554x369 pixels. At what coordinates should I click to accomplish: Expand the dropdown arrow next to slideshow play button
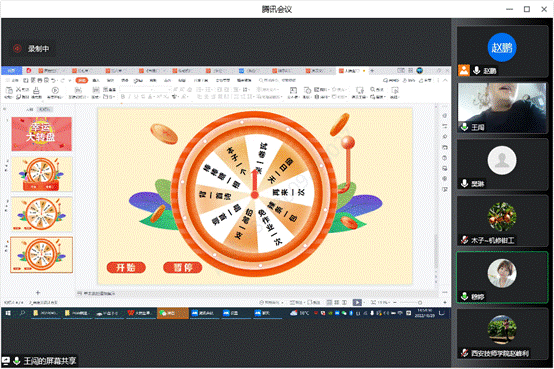364,303
